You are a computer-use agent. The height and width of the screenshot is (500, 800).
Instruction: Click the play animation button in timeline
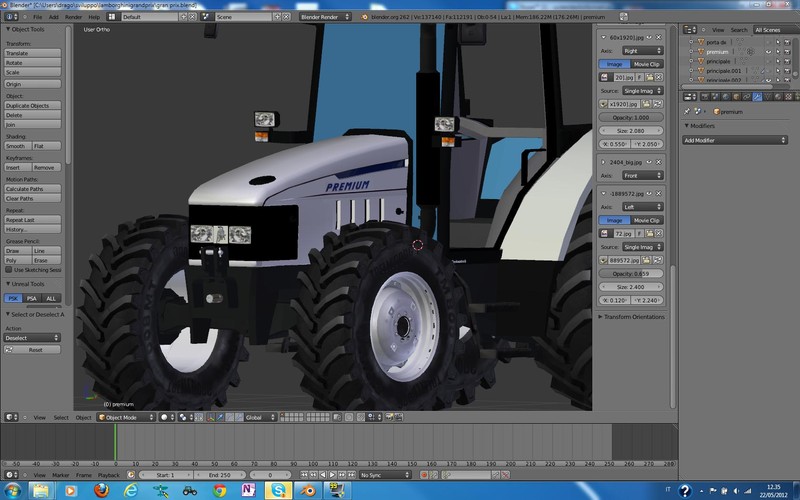(x=332, y=474)
